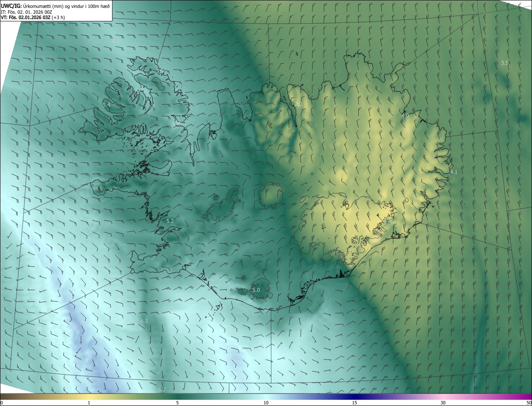
Task: Click the 15 tick on the colour scale
Action: [x=355, y=403]
